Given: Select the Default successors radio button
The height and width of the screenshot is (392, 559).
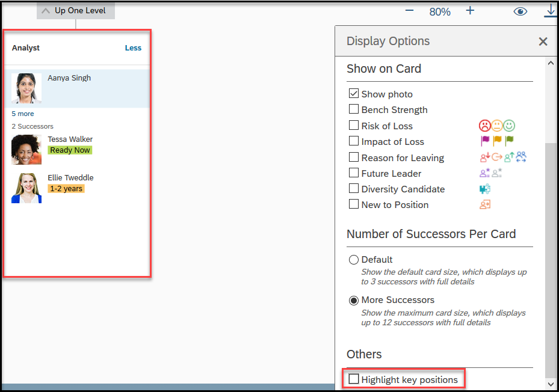Looking at the screenshot, I should pos(353,260).
